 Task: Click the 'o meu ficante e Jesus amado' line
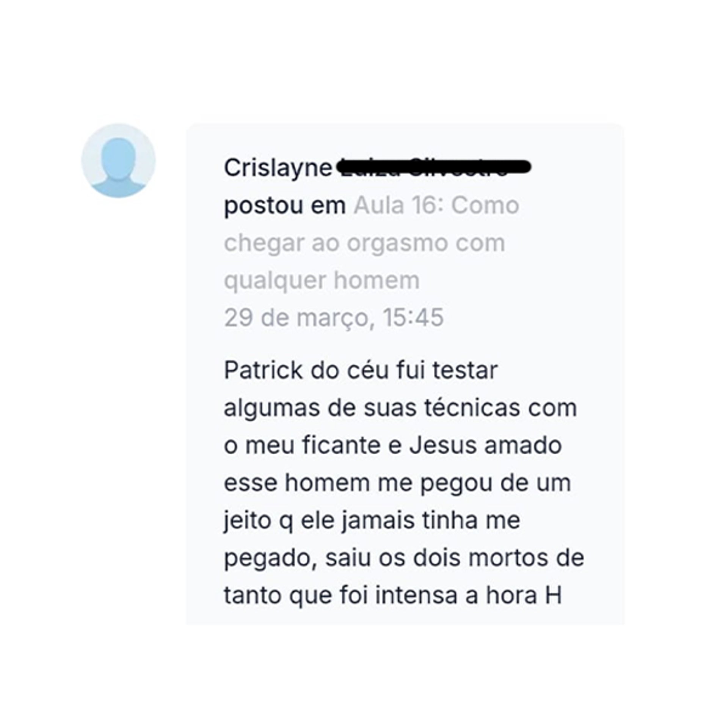click(x=393, y=445)
